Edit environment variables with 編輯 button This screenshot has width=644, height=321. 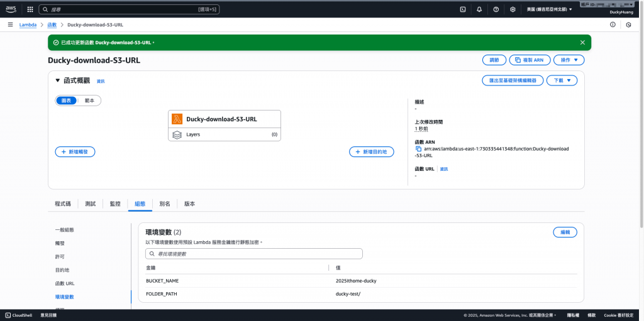(565, 232)
